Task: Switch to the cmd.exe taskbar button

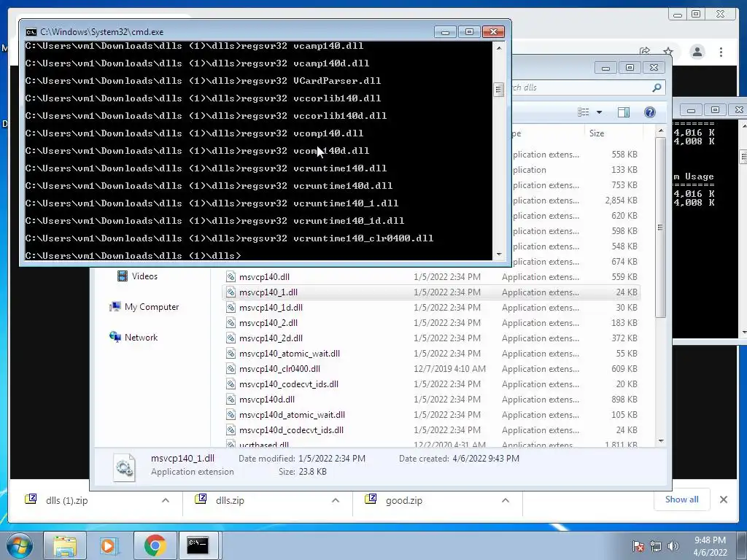Action: tap(197, 545)
